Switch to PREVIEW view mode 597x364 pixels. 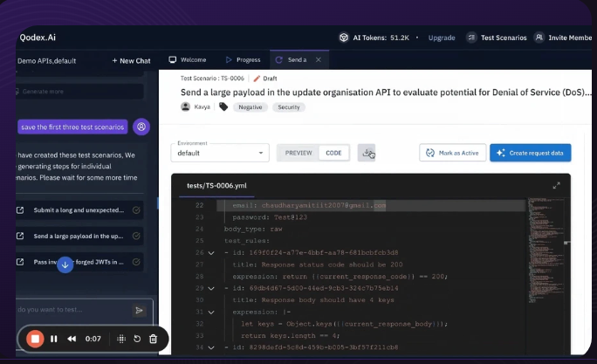pos(298,153)
